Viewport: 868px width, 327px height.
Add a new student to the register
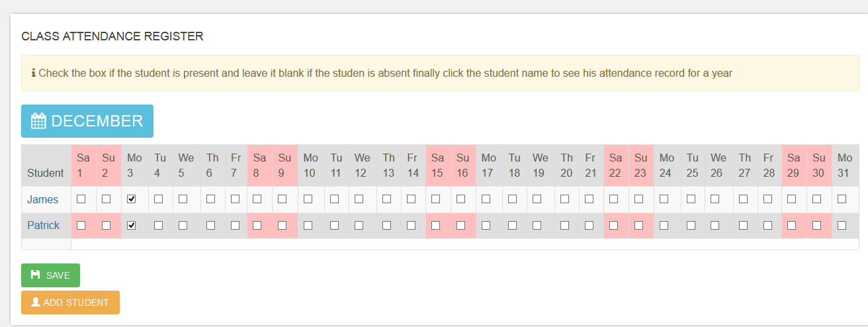click(70, 303)
